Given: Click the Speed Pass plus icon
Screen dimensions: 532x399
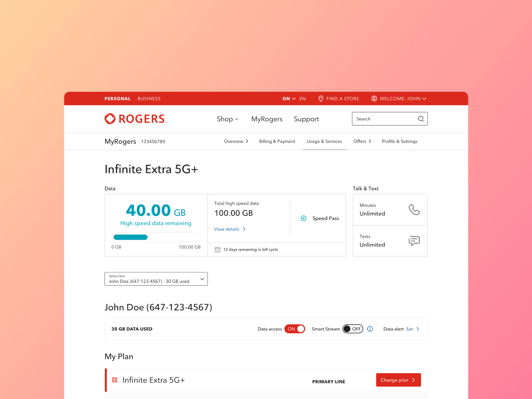Looking at the screenshot, I should point(304,218).
